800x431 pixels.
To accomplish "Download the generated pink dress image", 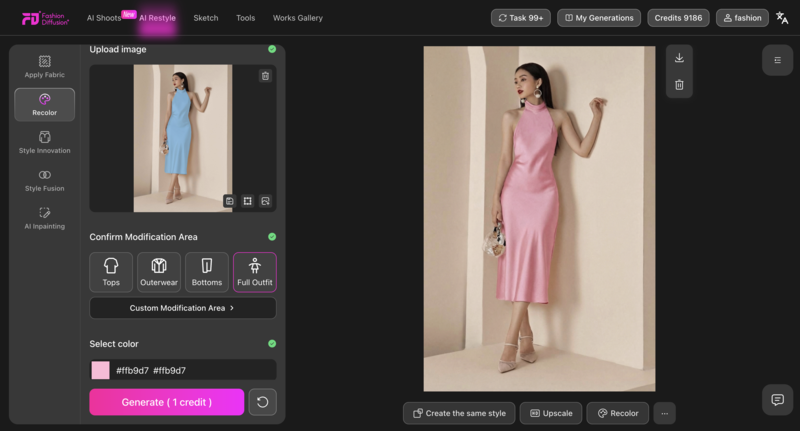I will coord(679,58).
